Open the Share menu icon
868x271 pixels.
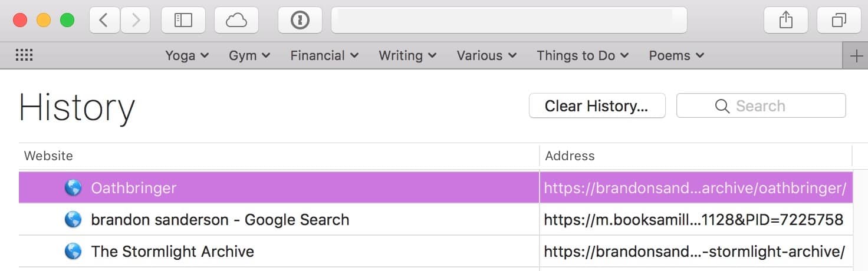[x=785, y=21]
